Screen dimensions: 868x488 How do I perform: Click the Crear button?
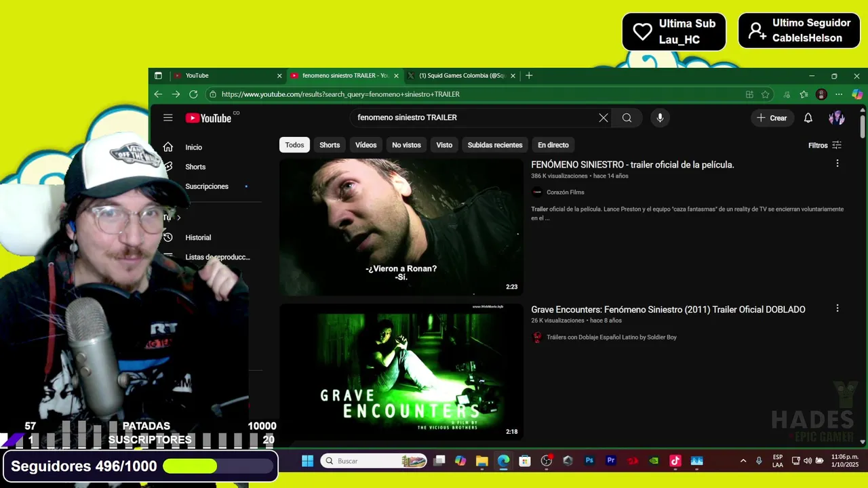[x=772, y=118]
